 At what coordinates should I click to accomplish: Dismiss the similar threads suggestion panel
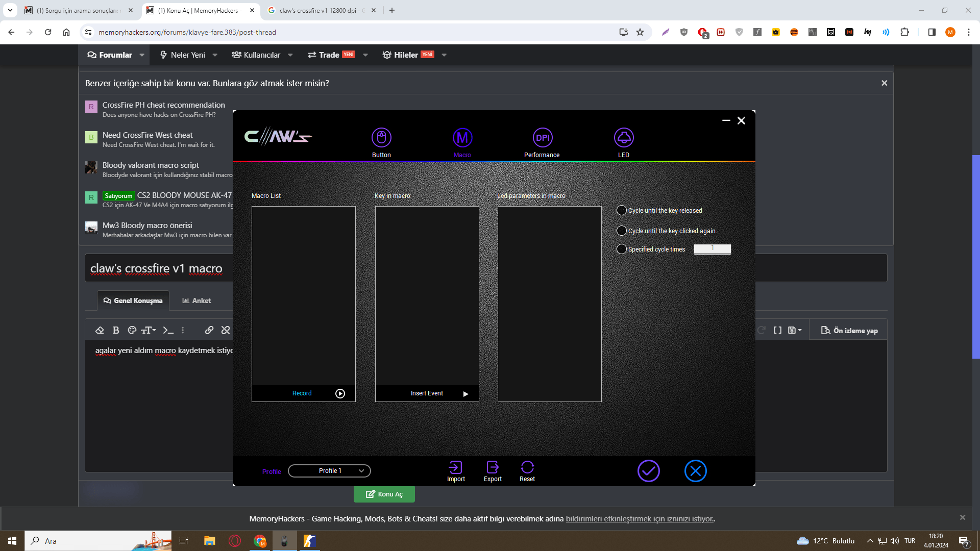tap(884, 83)
